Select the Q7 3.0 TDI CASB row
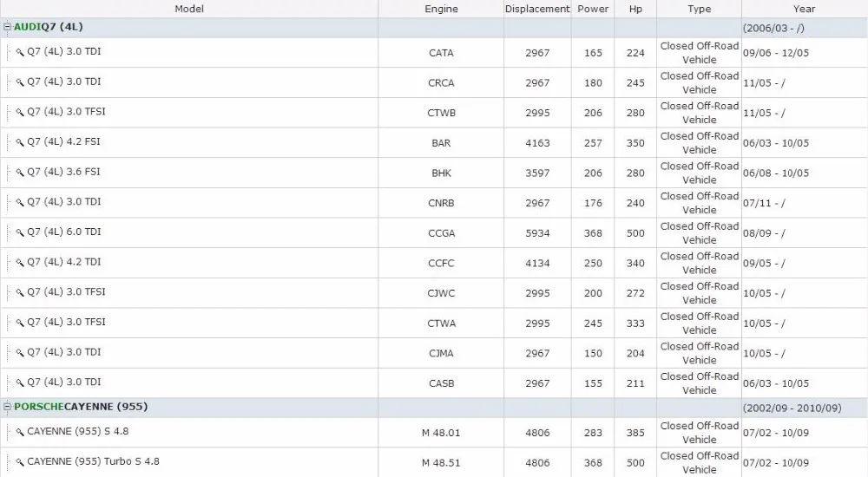Viewport: 868px width, 477px height. (x=434, y=383)
